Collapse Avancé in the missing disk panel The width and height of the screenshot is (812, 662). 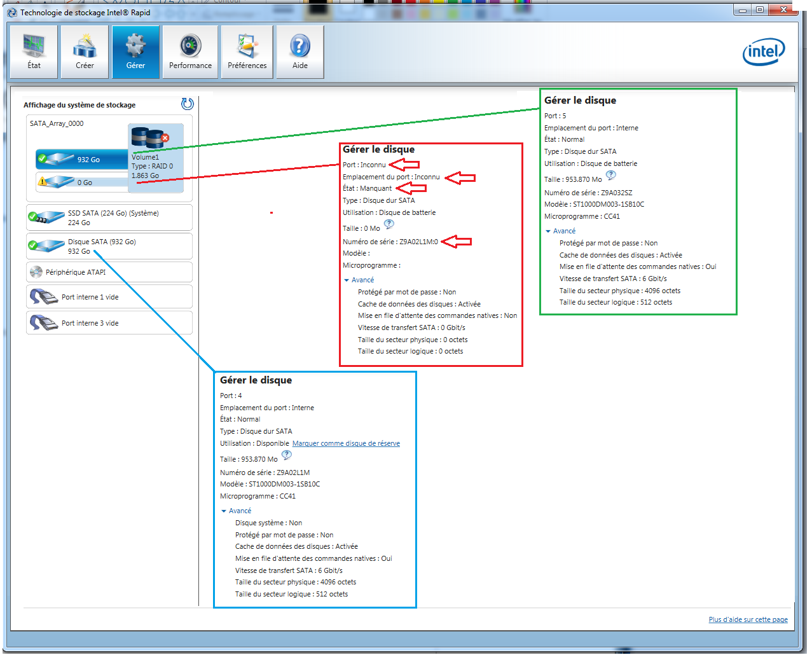tap(359, 280)
